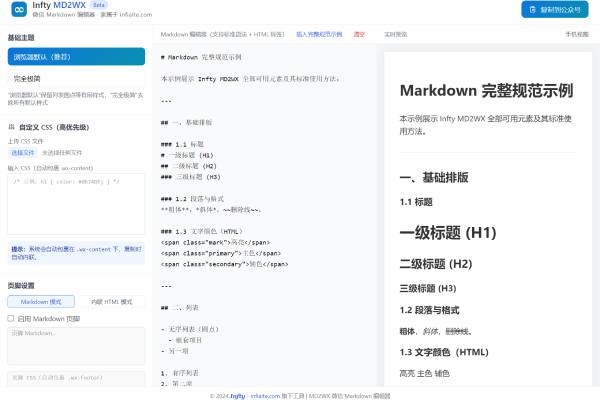Click the '1. 有序列表' line in editor
This screenshot has height=400, width=600.
tap(180, 373)
